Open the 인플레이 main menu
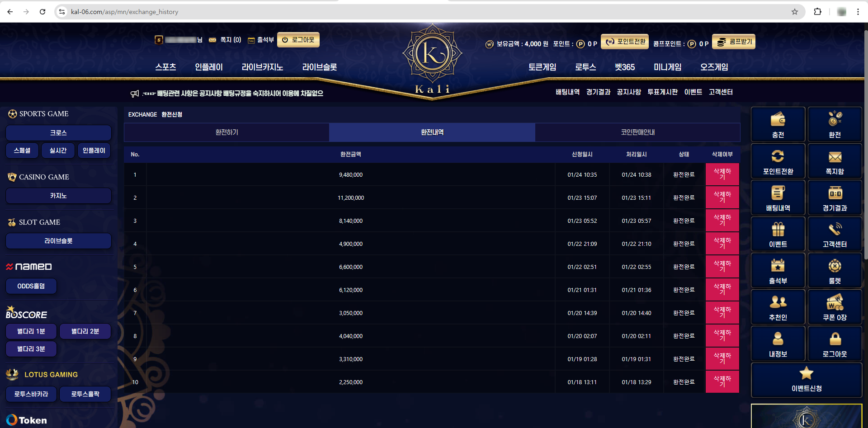Screen dimensions: 868x428 coord(209,67)
